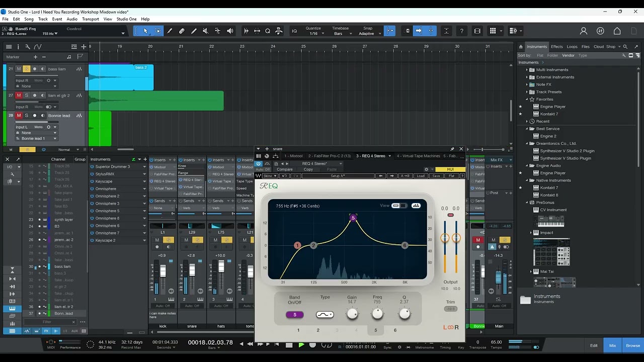Screen dimensions: 644x362
Task: Select the REQ band type shape icon
Action: click(x=325, y=315)
